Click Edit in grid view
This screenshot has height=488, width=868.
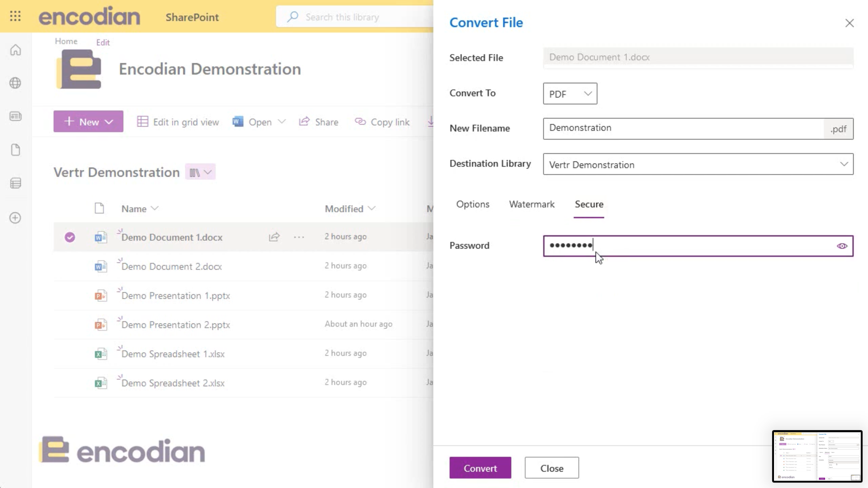click(178, 122)
